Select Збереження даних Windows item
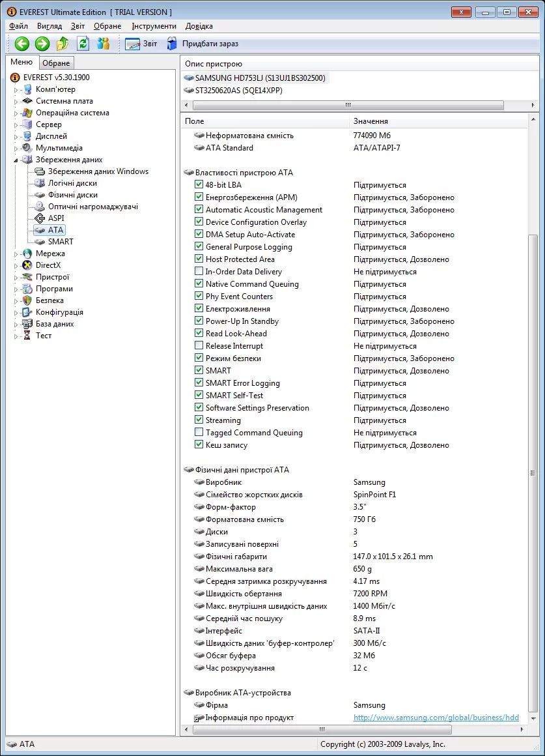Viewport: 545px width, 756px height. tap(92, 171)
